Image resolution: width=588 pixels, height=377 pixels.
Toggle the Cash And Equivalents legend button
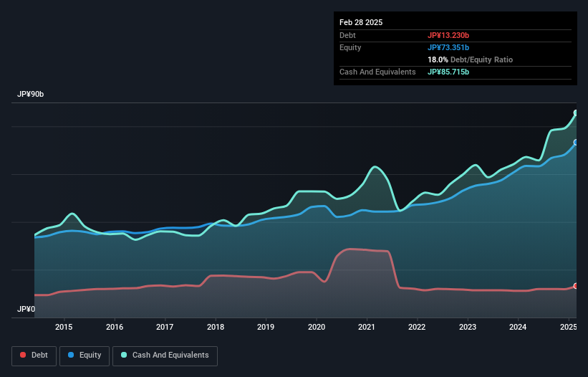pyautogui.click(x=165, y=355)
